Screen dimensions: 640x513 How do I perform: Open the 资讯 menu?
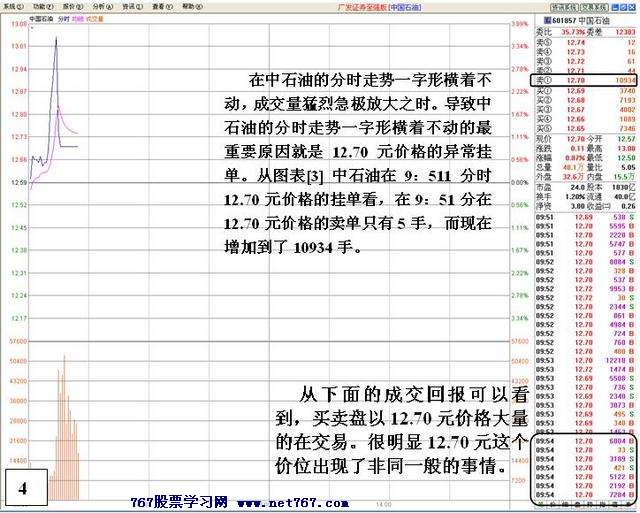(132, 7)
